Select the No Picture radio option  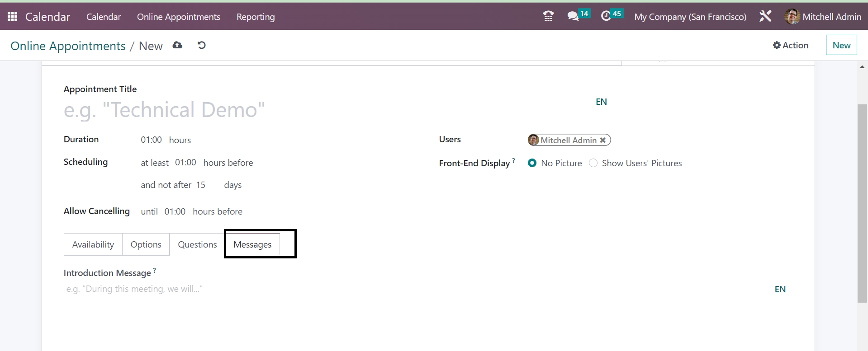coord(532,163)
